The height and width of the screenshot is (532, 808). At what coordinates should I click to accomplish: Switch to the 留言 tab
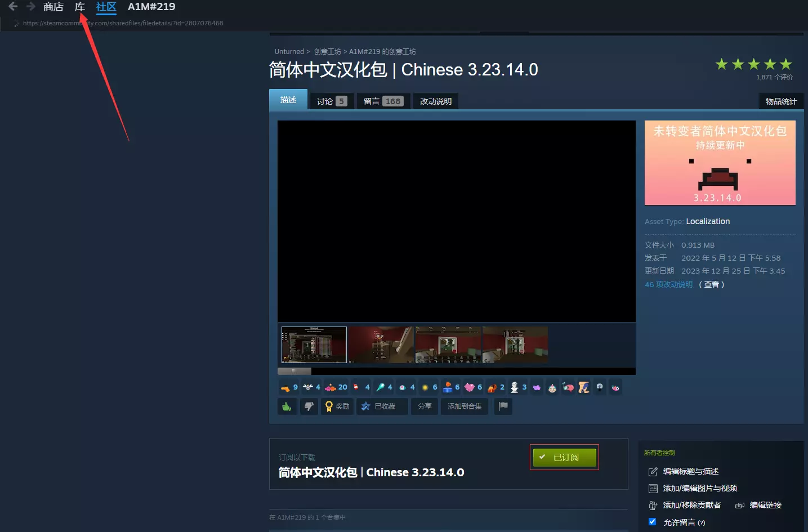383,101
